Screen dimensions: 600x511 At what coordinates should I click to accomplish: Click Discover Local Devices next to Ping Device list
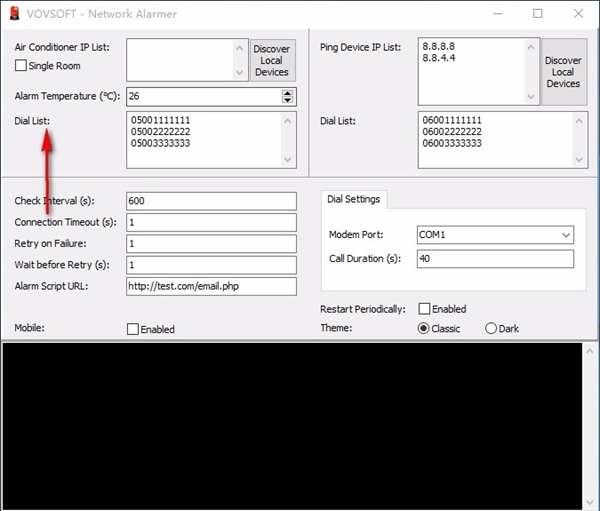[564, 72]
